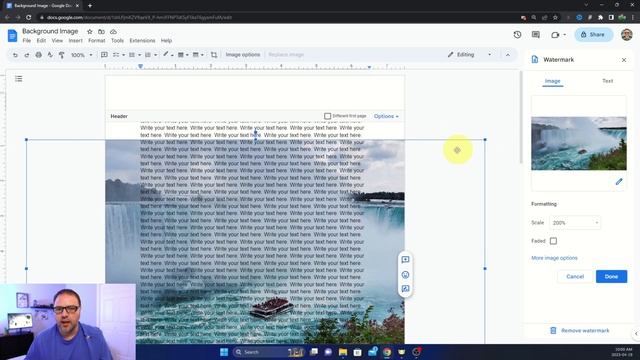Add emoji reaction from side button
640x360 pixels.
405,275
